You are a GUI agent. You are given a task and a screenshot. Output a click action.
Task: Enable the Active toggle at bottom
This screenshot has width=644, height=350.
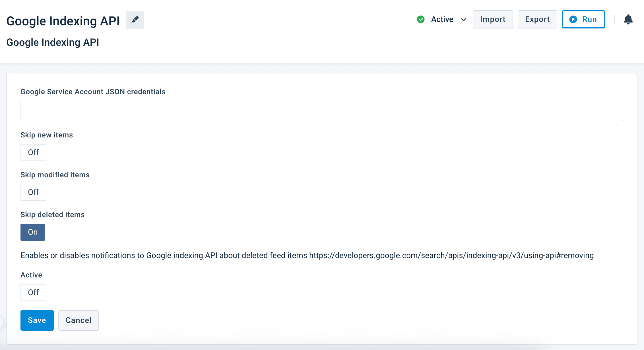pyautogui.click(x=33, y=293)
